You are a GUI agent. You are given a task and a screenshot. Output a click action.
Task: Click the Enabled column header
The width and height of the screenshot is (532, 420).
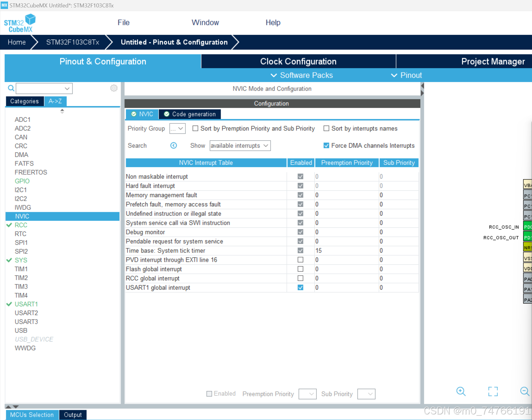tap(301, 163)
